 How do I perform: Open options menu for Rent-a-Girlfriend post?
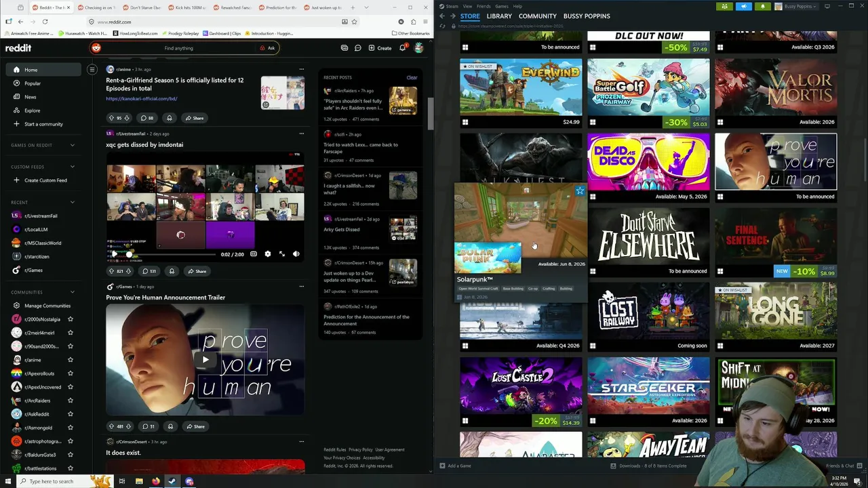point(301,69)
